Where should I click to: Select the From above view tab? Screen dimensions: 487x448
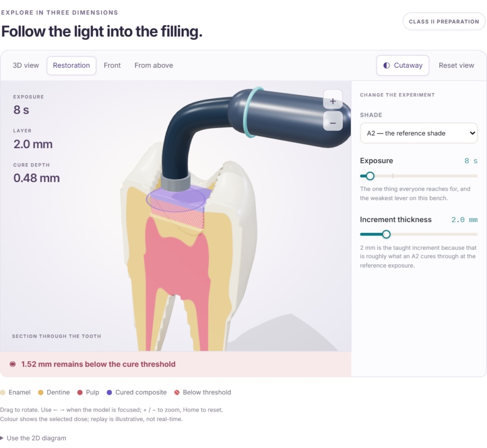tap(154, 66)
